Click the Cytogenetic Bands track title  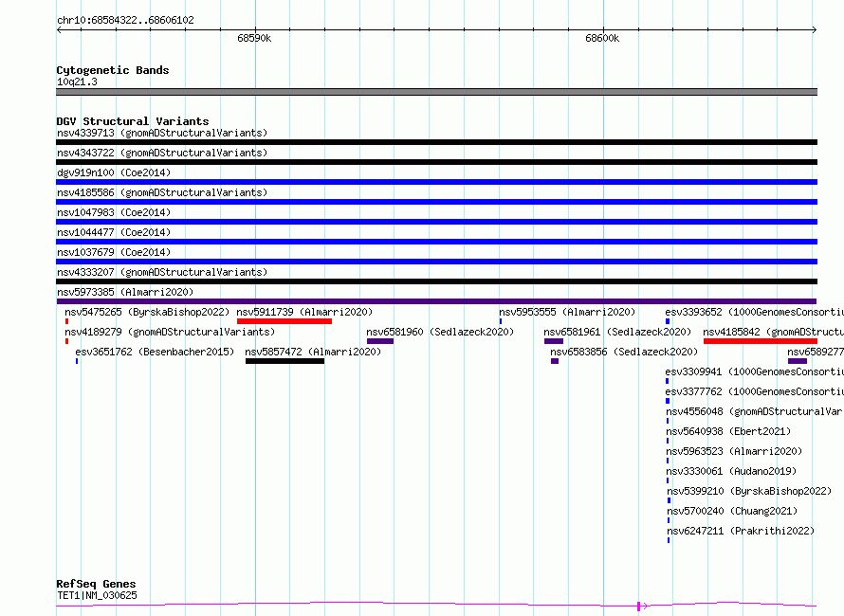tap(113, 70)
